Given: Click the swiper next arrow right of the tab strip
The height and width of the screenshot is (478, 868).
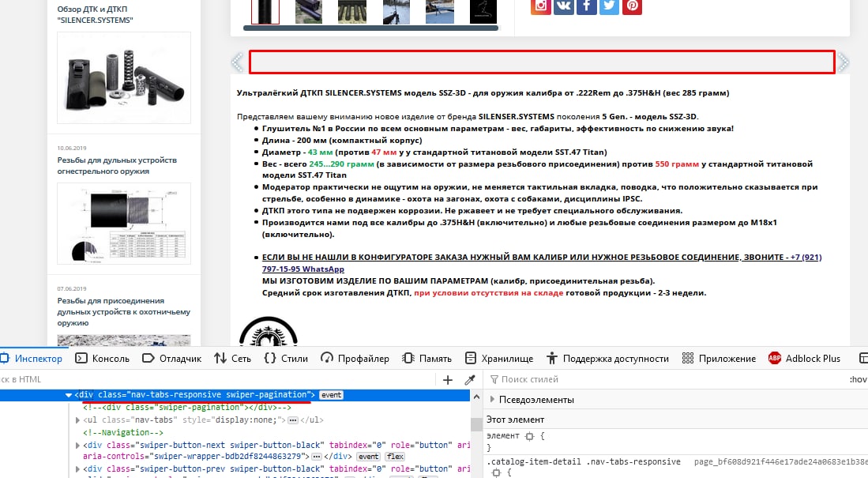Looking at the screenshot, I should (x=843, y=62).
